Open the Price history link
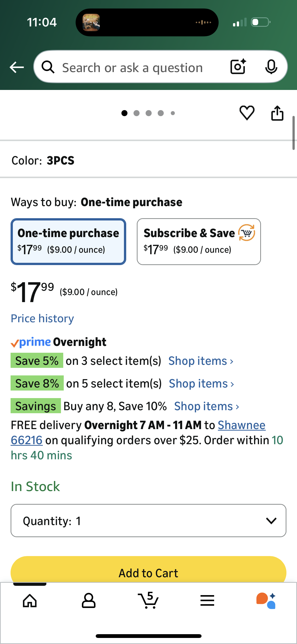This screenshot has width=297, height=644. pyautogui.click(x=42, y=318)
